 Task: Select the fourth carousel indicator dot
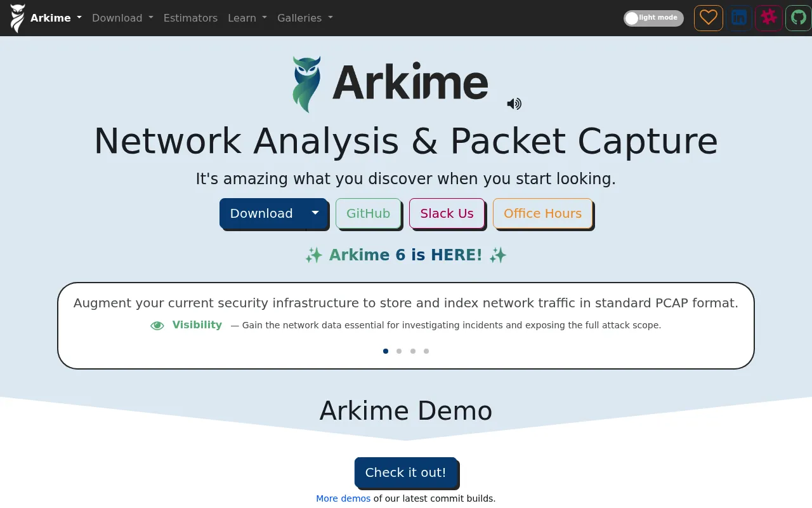(426, 351)
